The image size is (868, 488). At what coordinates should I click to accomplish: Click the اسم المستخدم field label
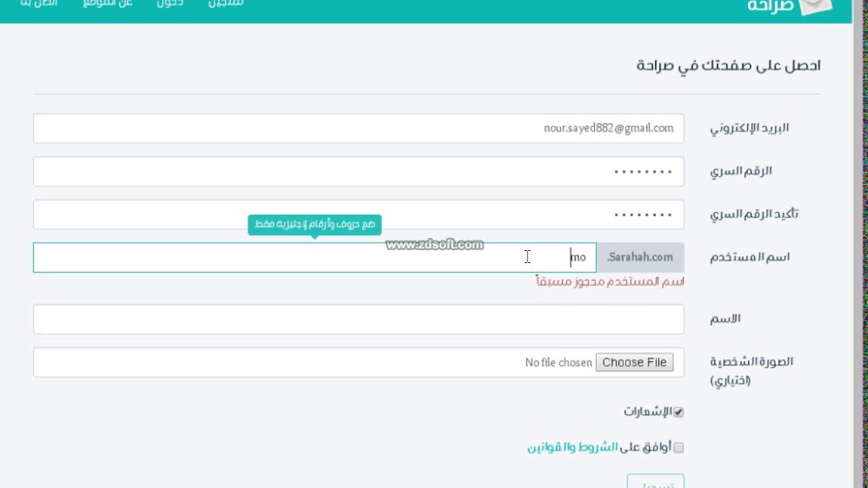click(750, 258)
